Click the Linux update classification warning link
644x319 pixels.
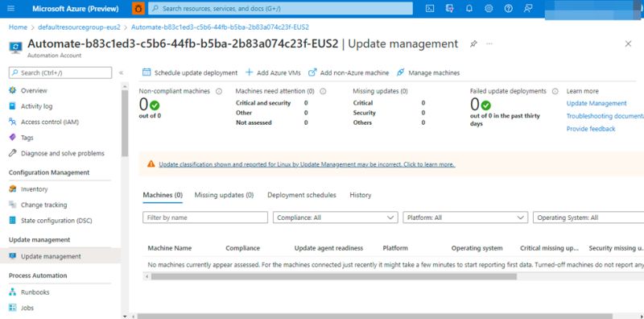(307, 164)
